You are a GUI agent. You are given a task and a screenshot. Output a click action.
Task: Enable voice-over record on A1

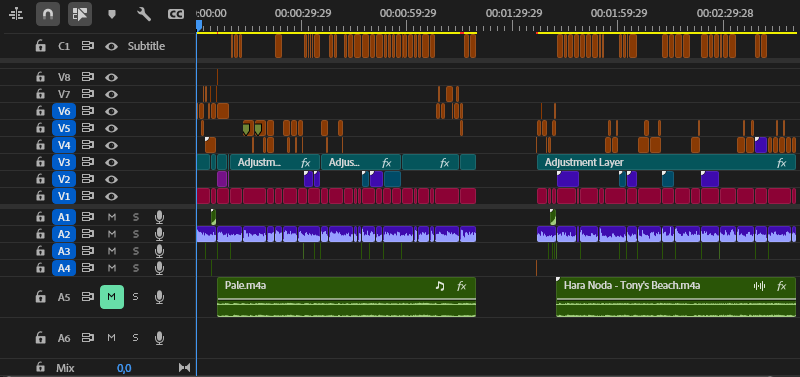(x=160, y=217)
